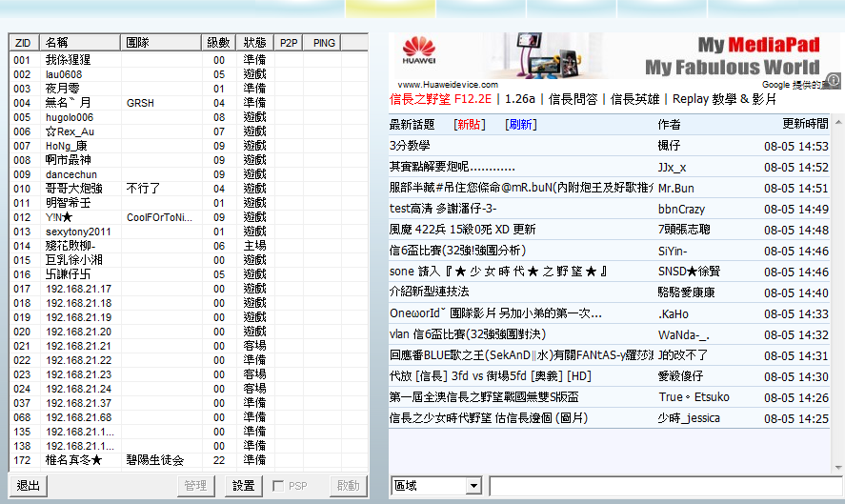Click the chat message input field
This screenshot has width=845, height=504.
point(665,486)
